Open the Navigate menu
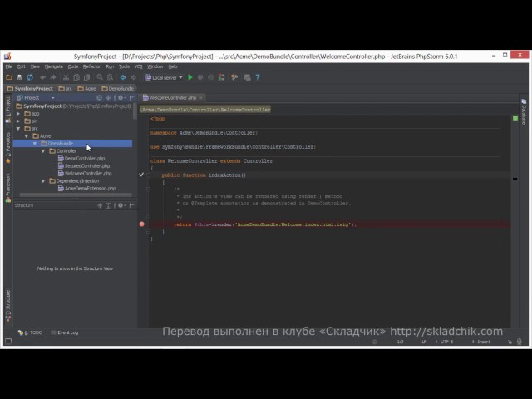The image size is (532, 399). 53,66
